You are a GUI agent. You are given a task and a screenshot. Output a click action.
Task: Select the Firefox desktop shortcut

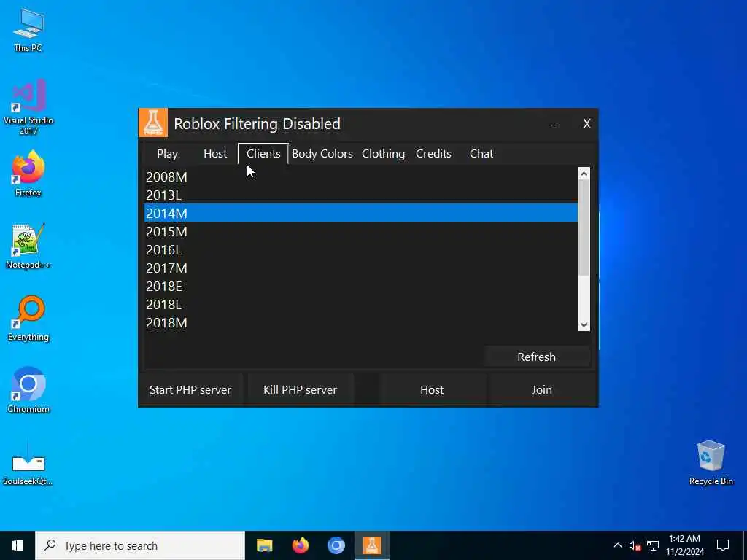[x=28, y=174]
